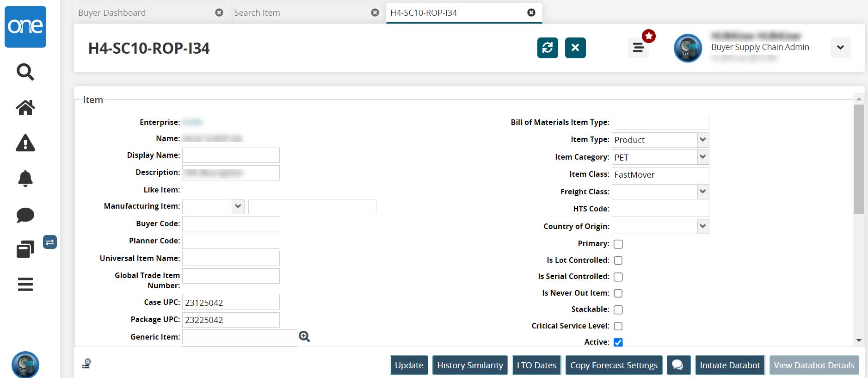Screen dimensions: 868x378
Task: Open the comments icon button in footer
Action: pyautogui.click(x=677, y=365)
